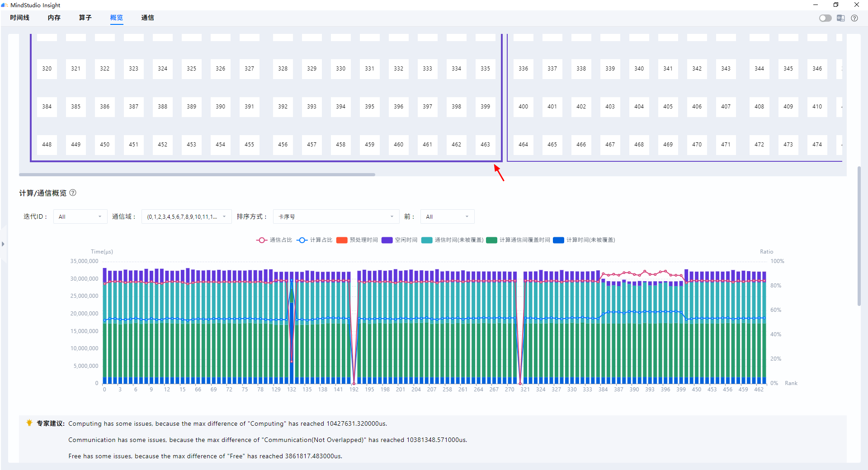This screenshot has height=470, width=868.
Task: Open the 迭代ID dropdown
Action: click(x=80, y=216)
